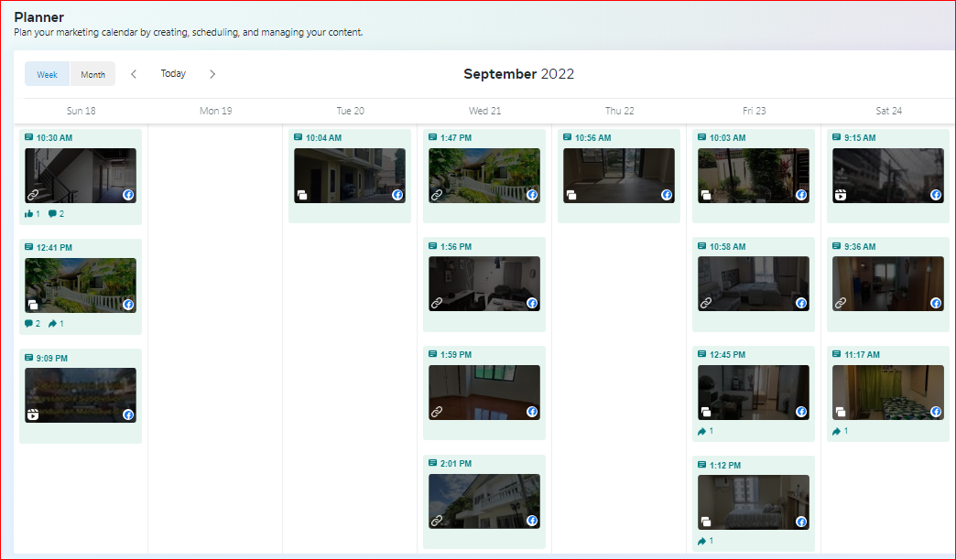The width and height of the screenshot is (956, 560).
Task: Open the Sun 12:41 PM post thumbnail
Action: [81, 285]
